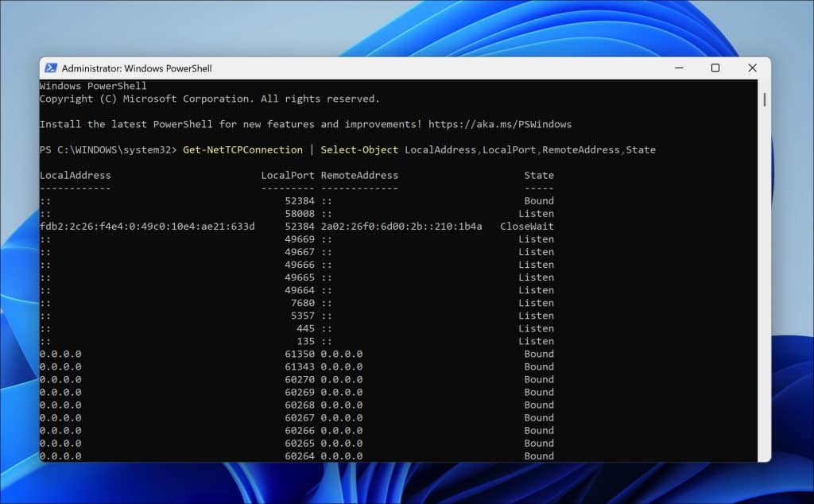
Task: Click the window title 'Administrator: Windows PowerShell'
Action: 137,68
